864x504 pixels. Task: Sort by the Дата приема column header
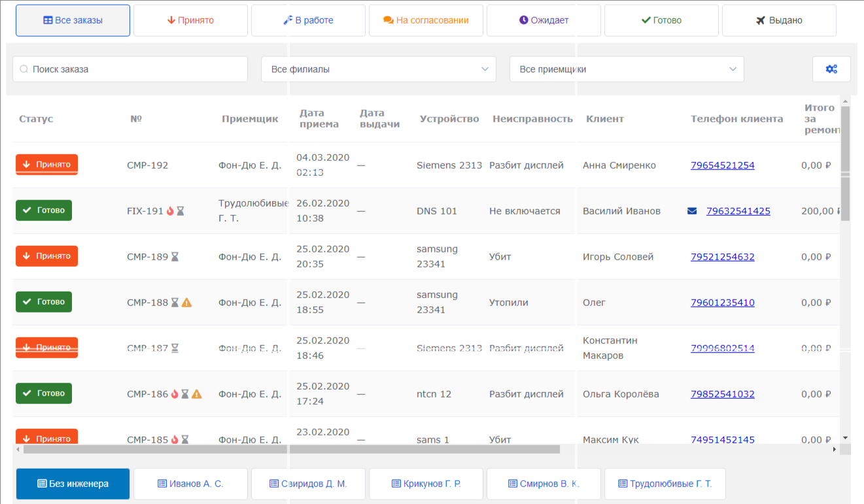(x=319, y=119)
